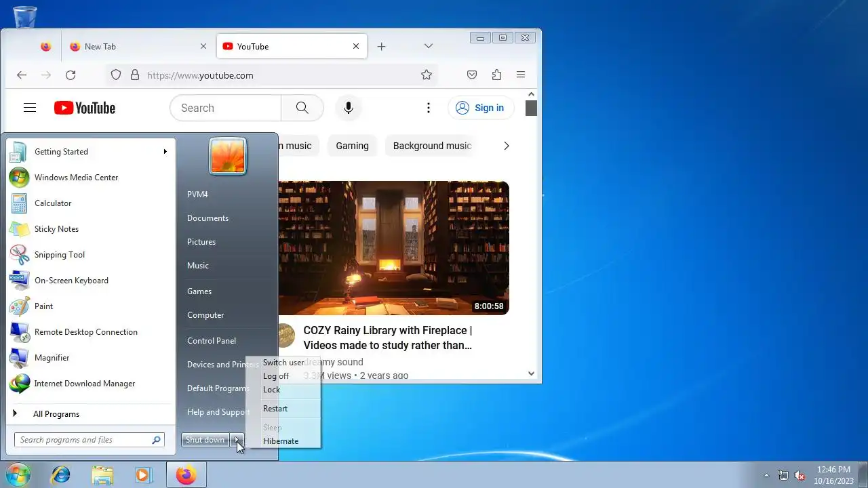868x488 pixels.
Task: Show next category chips arrow
Action: (506, 146)
